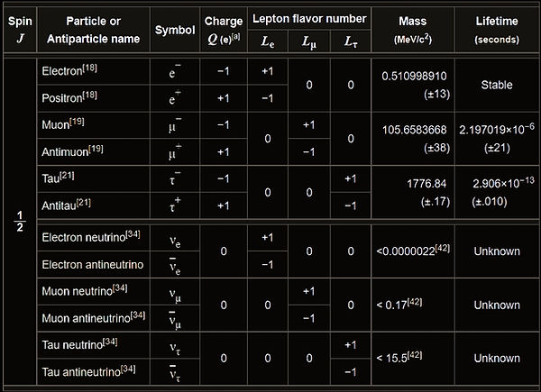Open reference [42] beside <0.0000022 mass
Image resolution: width=541 pixels, height=392 pixels.
(443, 248)
